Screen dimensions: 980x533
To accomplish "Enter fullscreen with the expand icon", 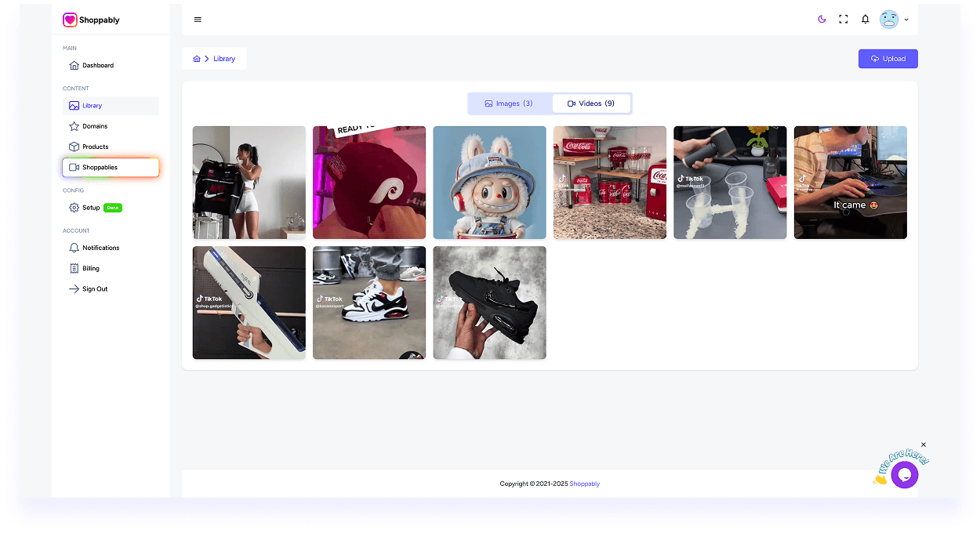I will [x=843, y=19].
